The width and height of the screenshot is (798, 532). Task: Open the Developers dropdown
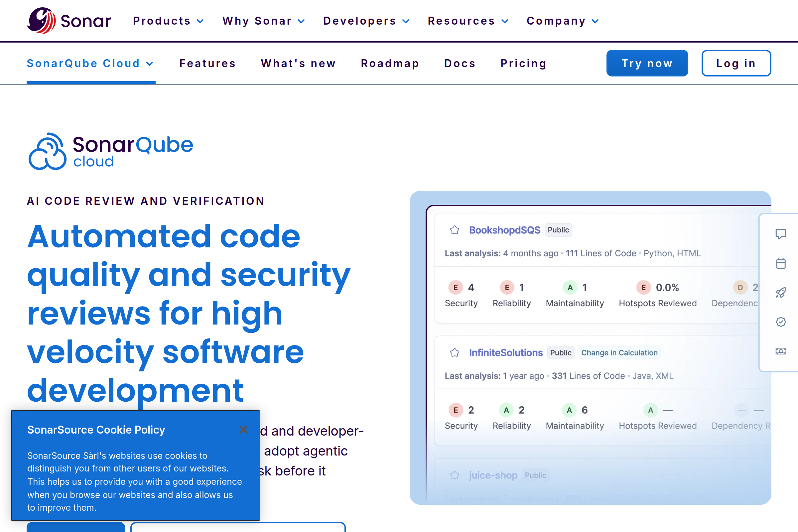(x=366, y=21)
